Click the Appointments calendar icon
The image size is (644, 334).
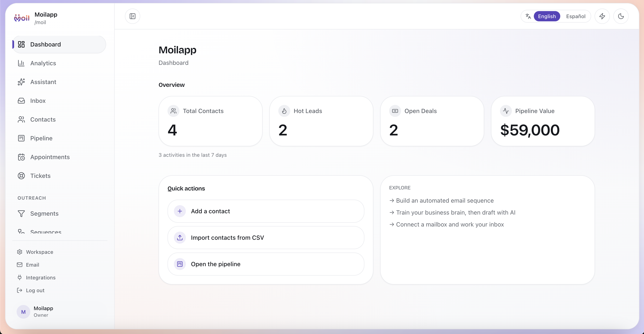21,157
